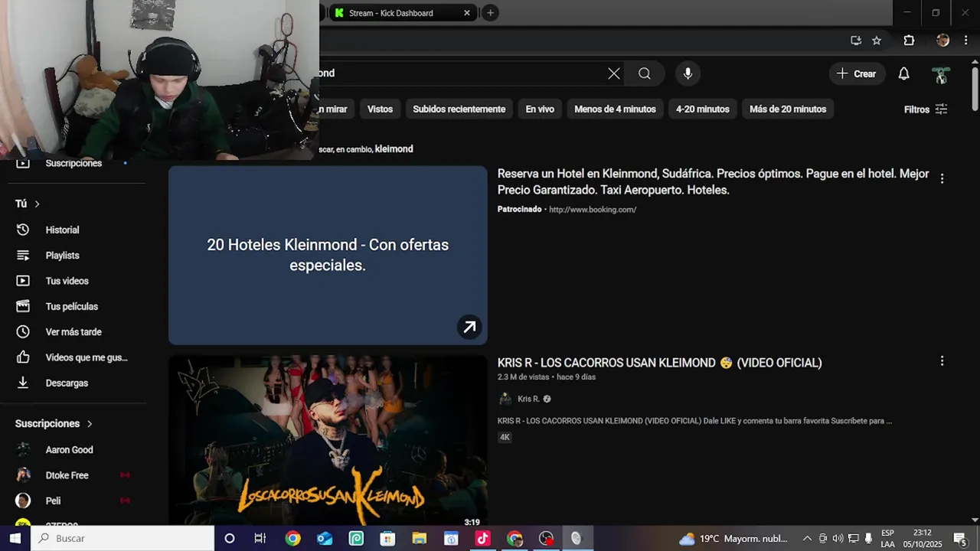Open Los Cacorros Usan Kleimond thumbnail

point(328,440)
